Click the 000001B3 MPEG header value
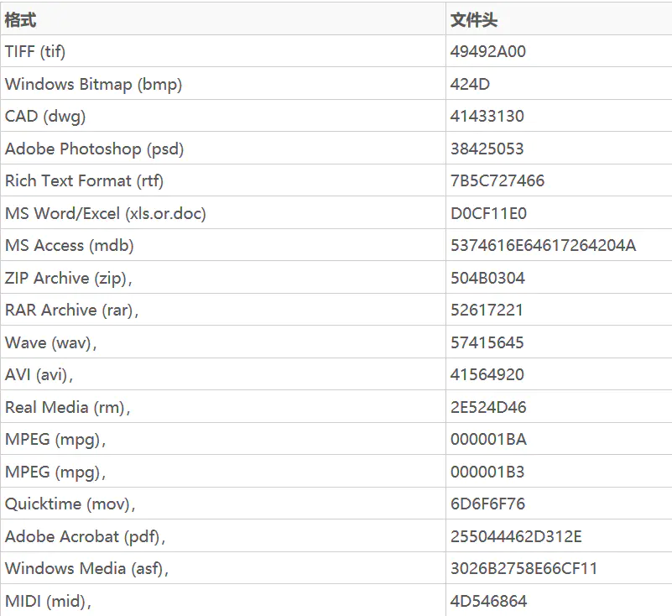This screenshot has width=672, height=616. pyautogui.click(x=488, y=472)
